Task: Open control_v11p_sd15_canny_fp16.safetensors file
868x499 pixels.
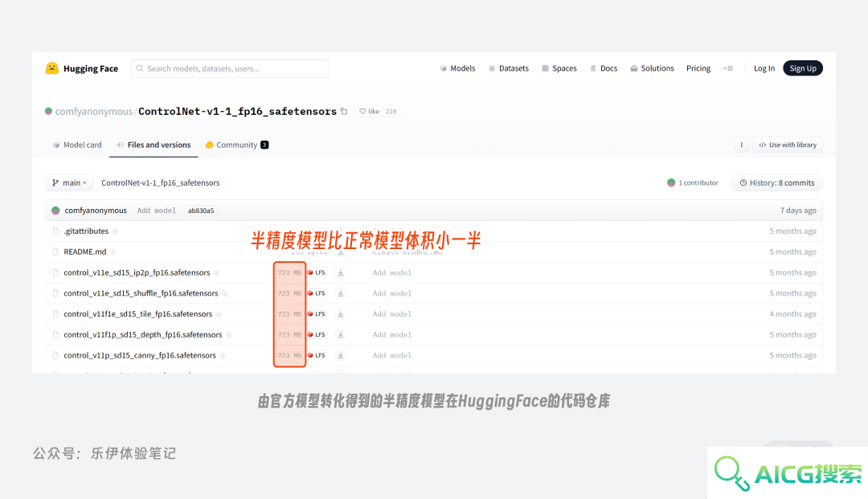Action: coord(140,356)
